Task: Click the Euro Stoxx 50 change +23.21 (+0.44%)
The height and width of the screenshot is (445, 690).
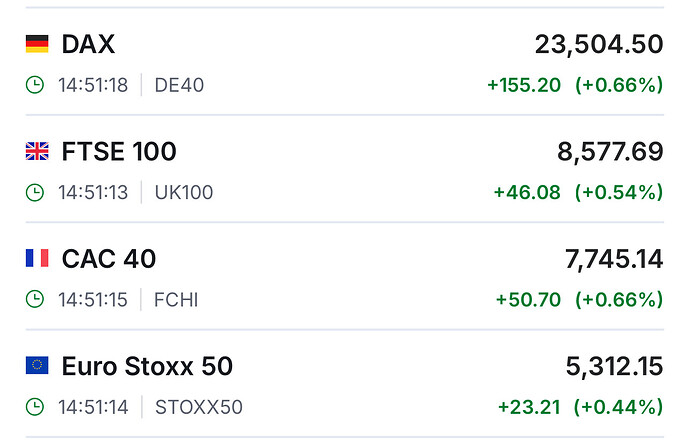Action: [x=580, y=407]
